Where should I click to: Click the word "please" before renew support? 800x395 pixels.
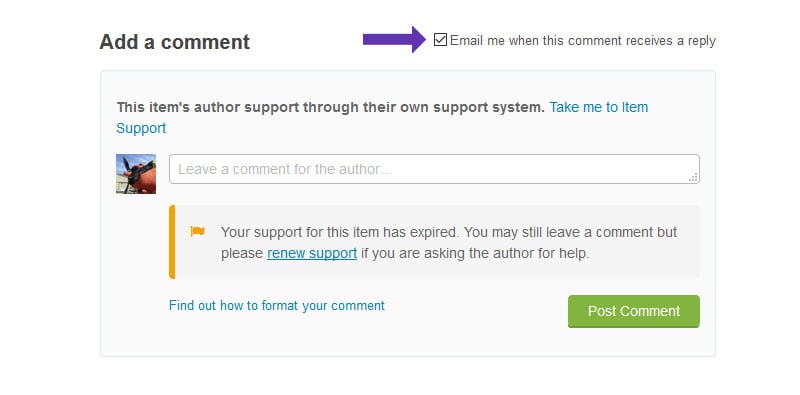(x=242, y=254)
